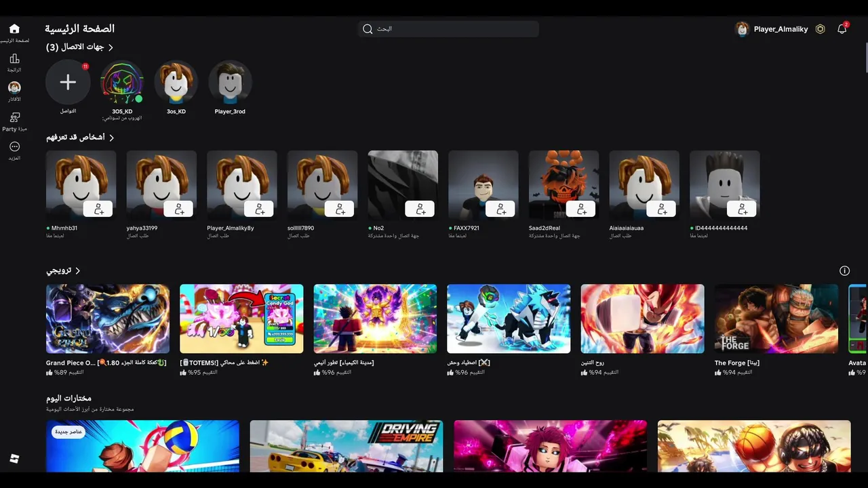The width and height of the screenshot is (868, 488).
Task: Click the Saad2dReal username
Action: pyautogui.click(x=545, y=228)
